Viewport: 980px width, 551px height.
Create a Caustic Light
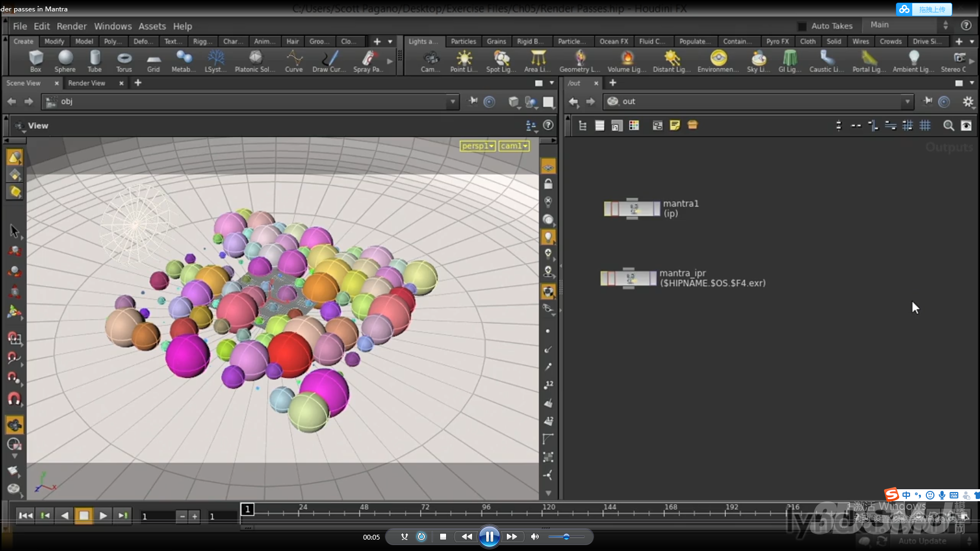[827, 61]
